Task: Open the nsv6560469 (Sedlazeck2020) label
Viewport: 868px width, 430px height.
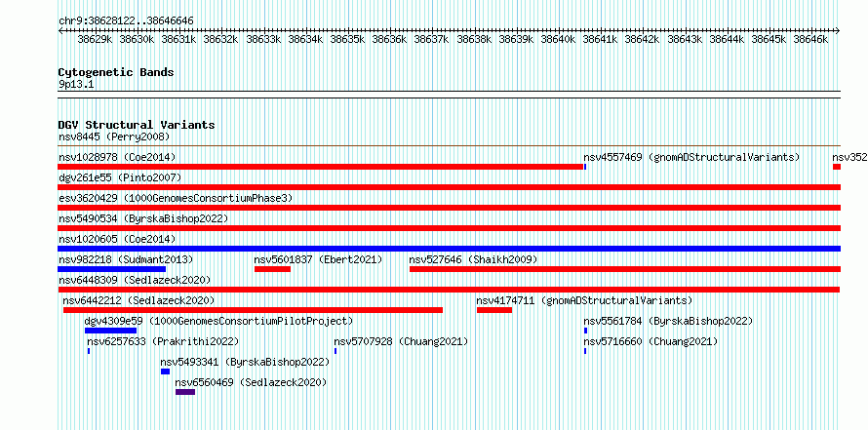Action: pyautogui.click(x=251, y=382)
